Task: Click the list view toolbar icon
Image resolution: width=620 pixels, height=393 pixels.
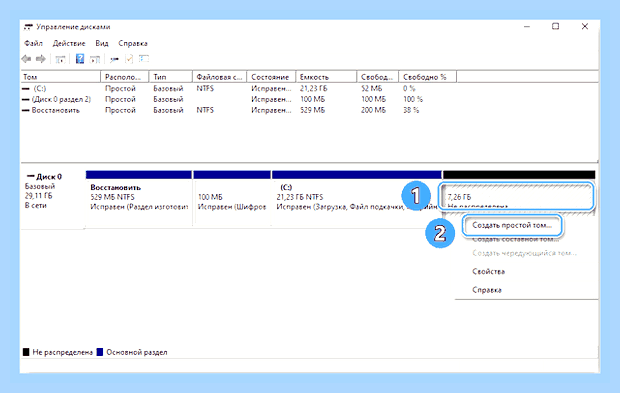Action: pyautogui.click(x=144, y=59)
